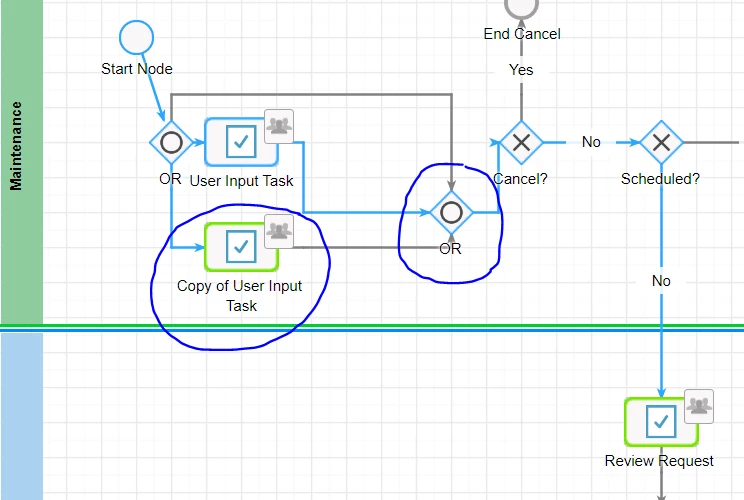
Task: Click the 'Cancel?' gateway label
Action: [521, 179]
